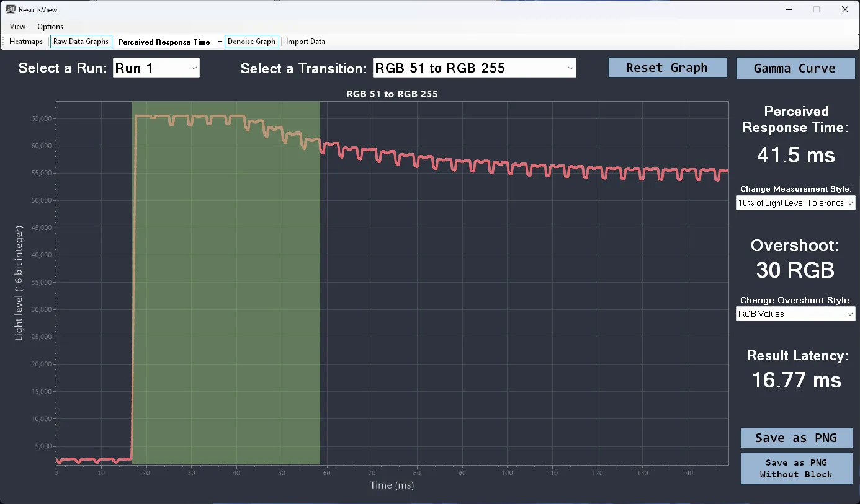Click Import Data in the toolbar

[305, 42]
